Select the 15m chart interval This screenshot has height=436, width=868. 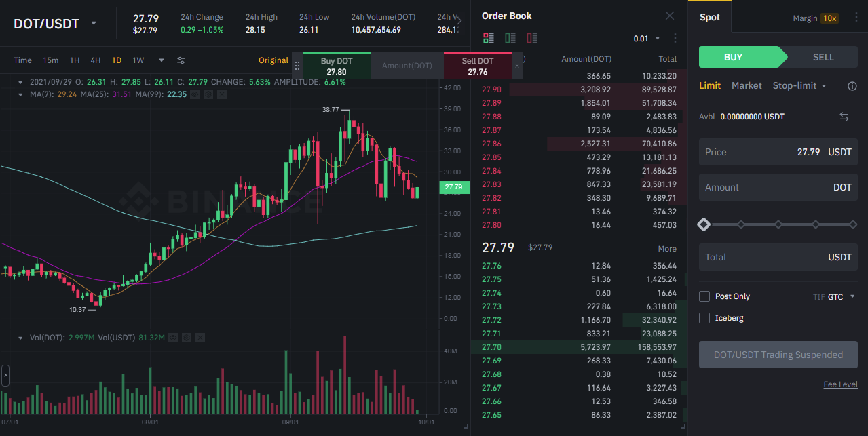(x=50, y=60)
